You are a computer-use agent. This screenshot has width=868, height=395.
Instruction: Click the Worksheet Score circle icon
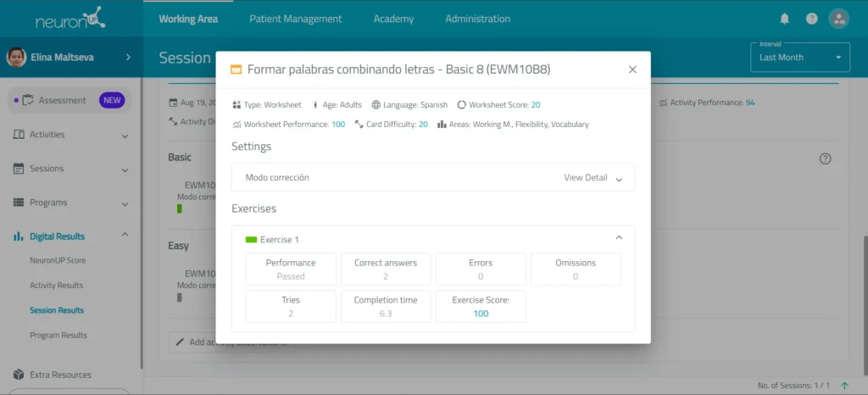462,104
